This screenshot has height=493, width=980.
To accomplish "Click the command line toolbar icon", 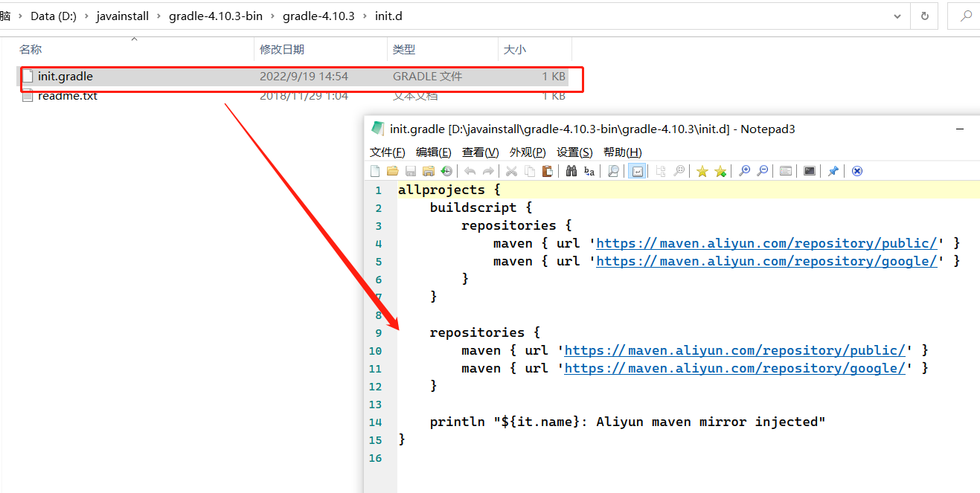I will click(810, 171).
